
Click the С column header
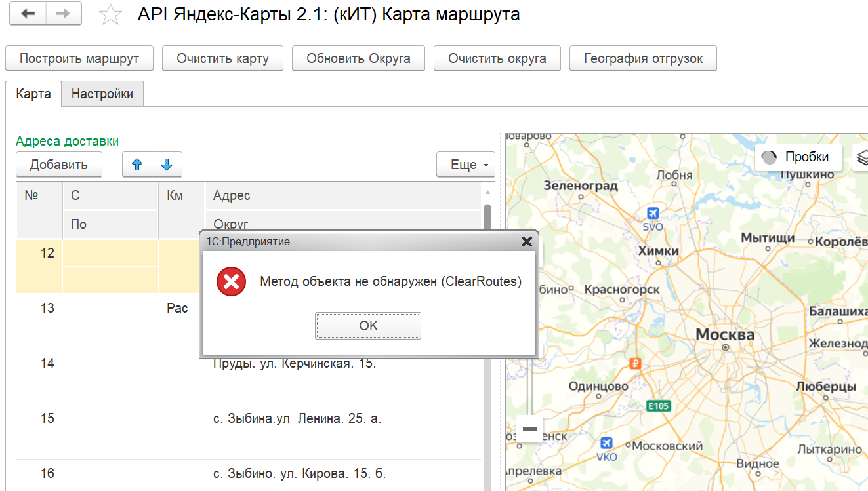pos(110,195)
